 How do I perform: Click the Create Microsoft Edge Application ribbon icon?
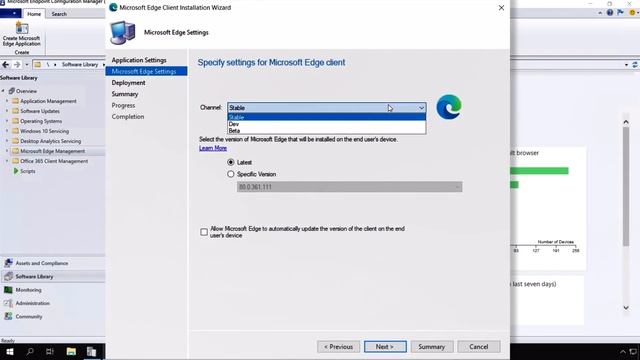[x=22, y=34]
